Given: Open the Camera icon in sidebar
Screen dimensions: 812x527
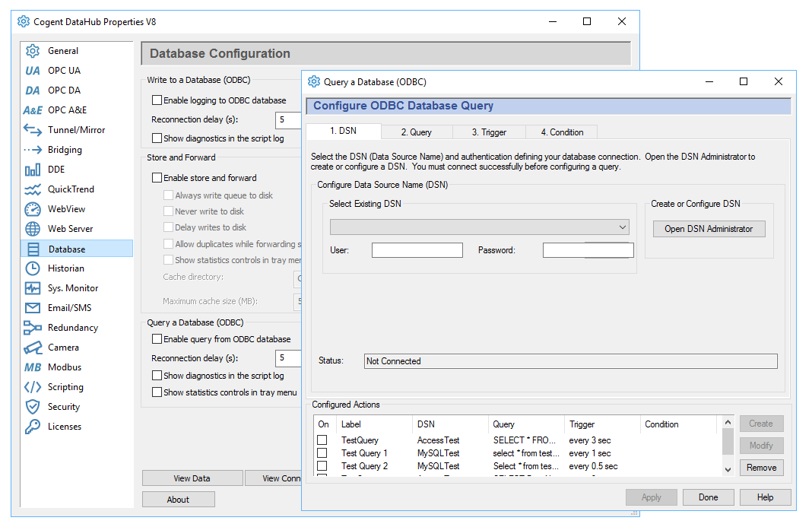Looking at the screenshot, I should (x=33, y=348).
